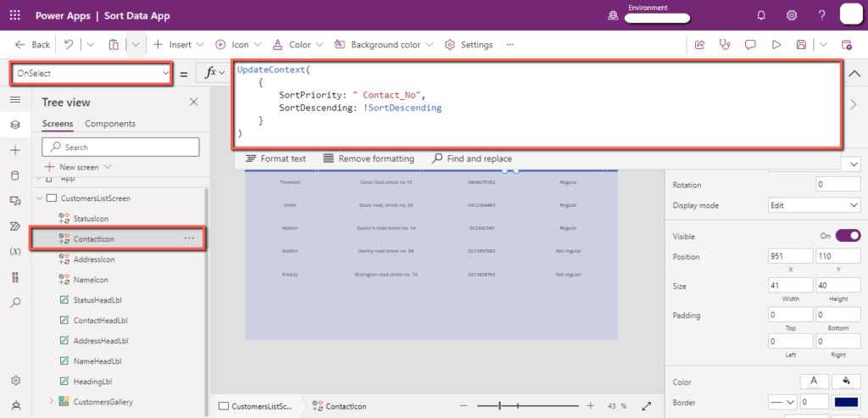Open the Icon menu
This screenshot has height=418, width=868.
click(238, 45)
